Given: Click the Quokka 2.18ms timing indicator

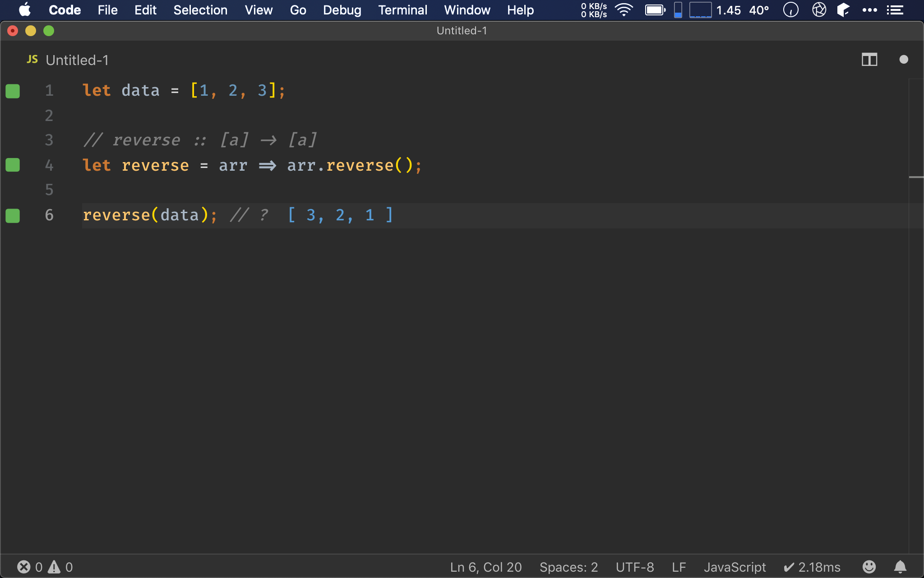Looking at the screenshot, I should click(x=812, y=567).
